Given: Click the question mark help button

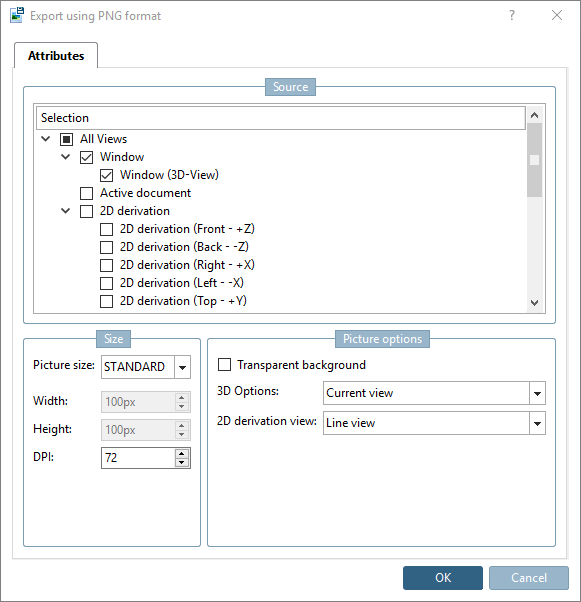Looking at the screenshot, I should [512, 15].
